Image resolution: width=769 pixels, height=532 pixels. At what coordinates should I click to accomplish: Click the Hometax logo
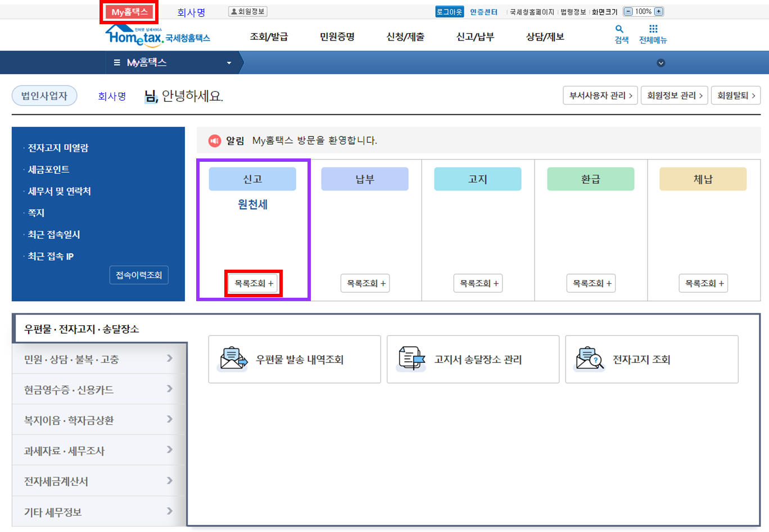(157, 36)
